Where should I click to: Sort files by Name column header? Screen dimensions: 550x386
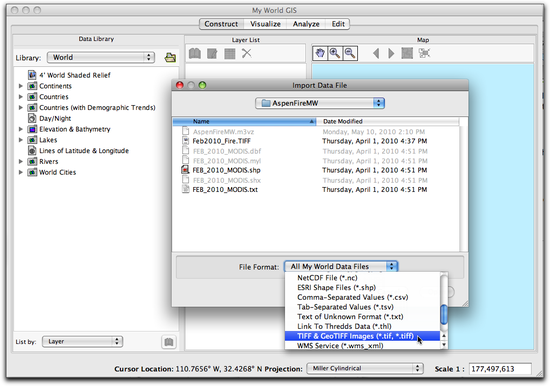244,121
